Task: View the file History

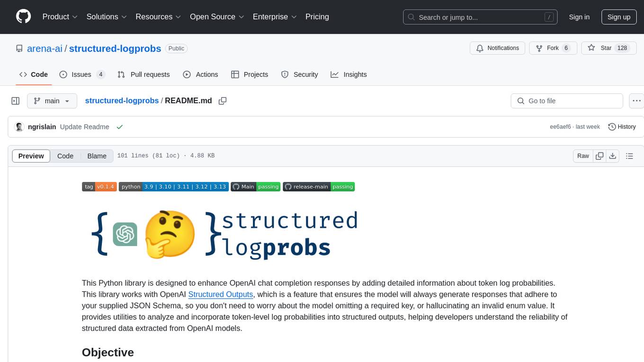Action: [622, 127]
